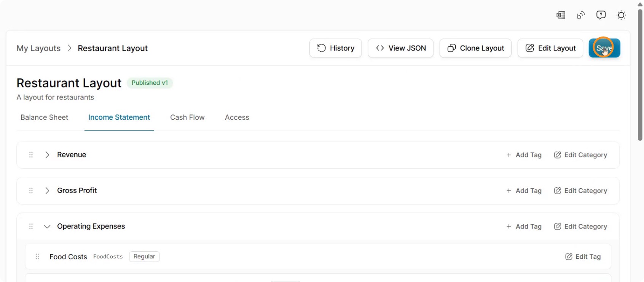
Task: Grab the Food Costs tag drag handle
Action: (37, 257)
